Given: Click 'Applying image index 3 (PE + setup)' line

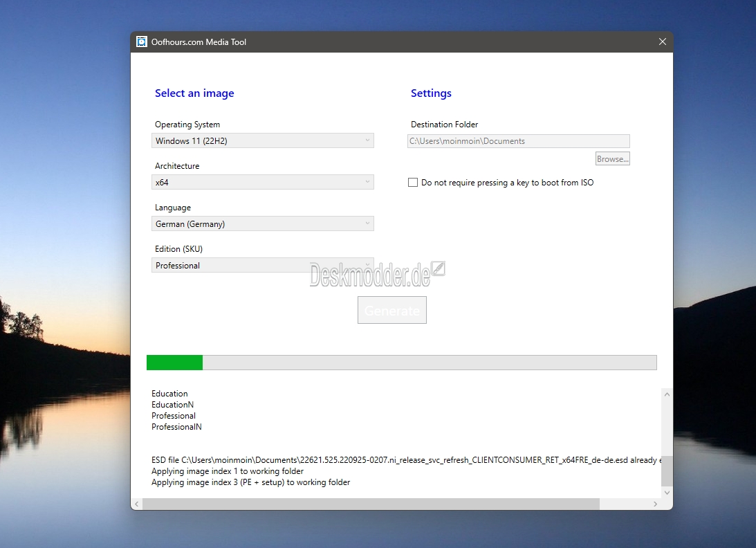Looking at the screenshot, I should coord(250,482).
